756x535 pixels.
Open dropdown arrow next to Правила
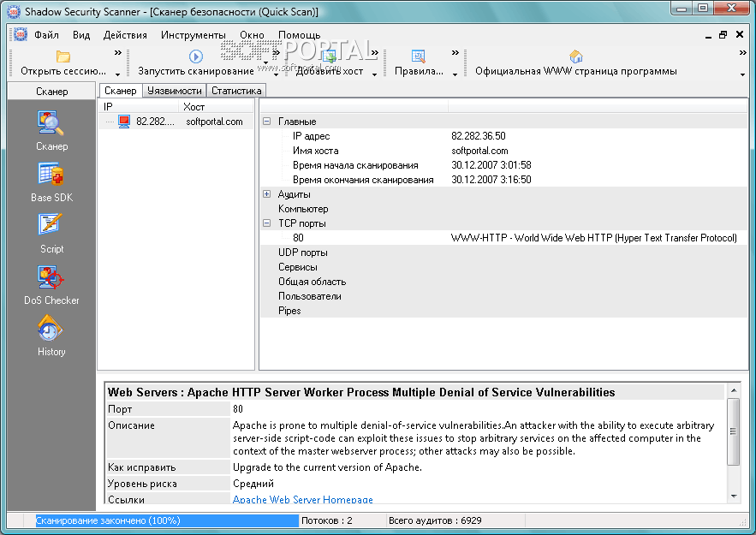(455, 74)
